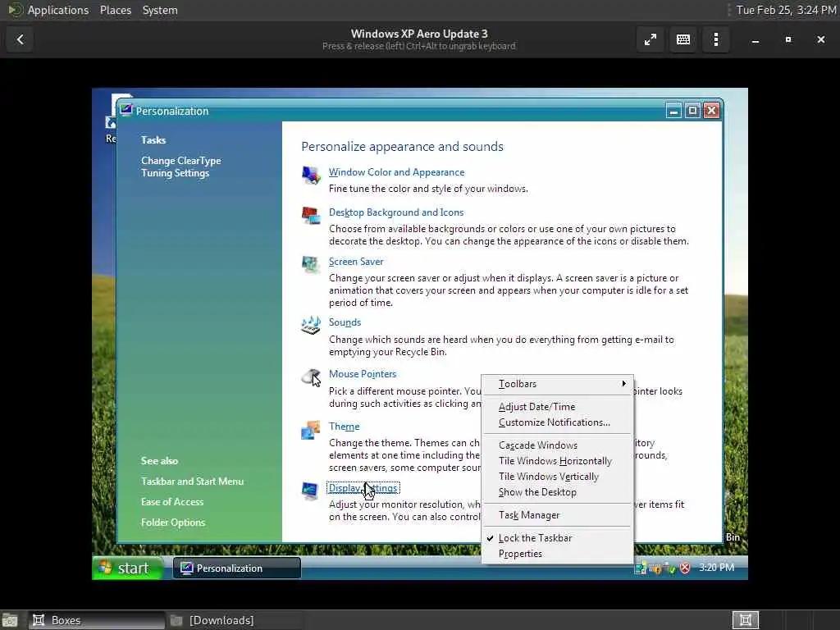Open Desktop Background and Icons link

tap(396, 212)
